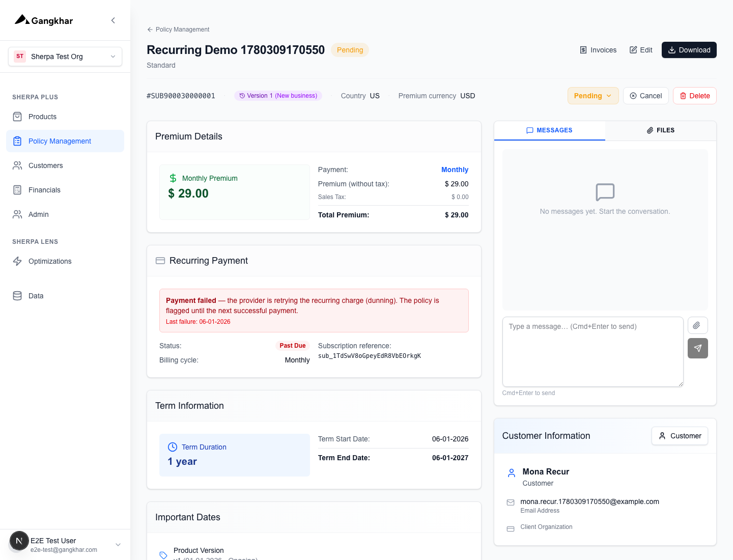Go to Customers in the sidebar
Image resolution: width=733 pixels, height=560 pixels.
click(x=65, y=165)
